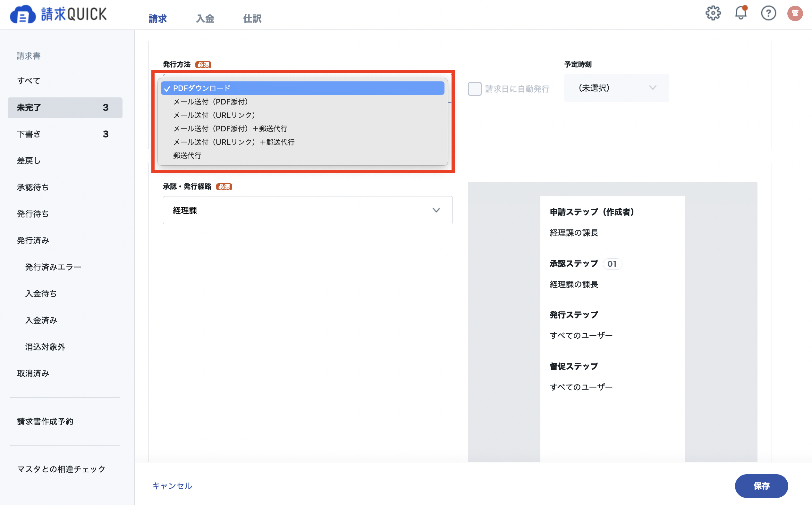Select メール送付（URLリンク） option
812x505 pixels.
tap(302, 115)
